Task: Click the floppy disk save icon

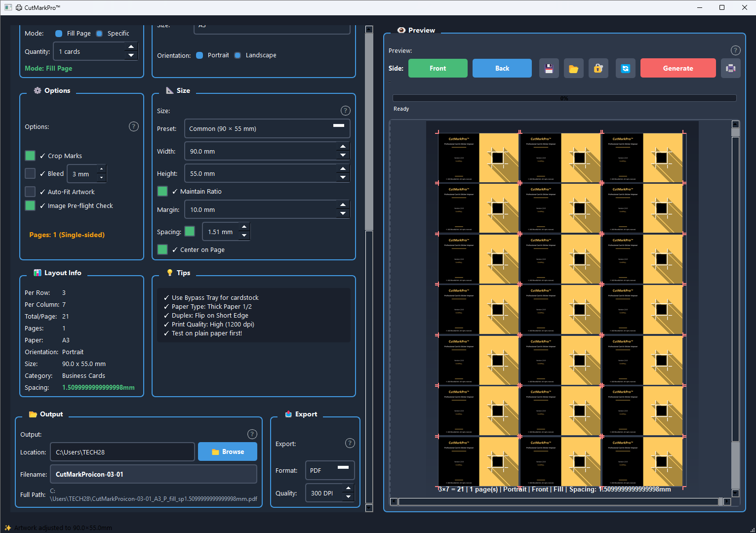Action: (549, 69)
